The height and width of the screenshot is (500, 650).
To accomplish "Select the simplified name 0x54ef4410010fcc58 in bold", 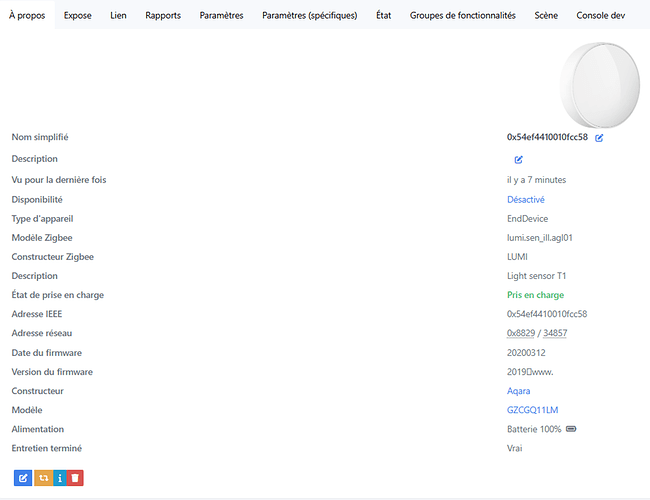I will coord(547,137).
